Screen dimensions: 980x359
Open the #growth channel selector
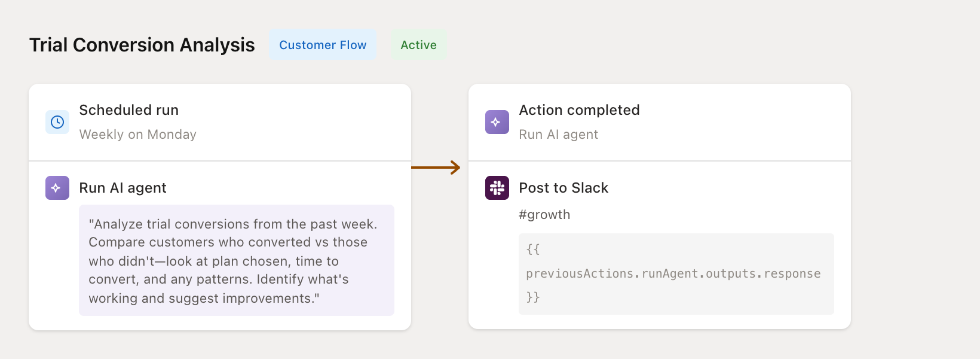[x=544, y=214]
